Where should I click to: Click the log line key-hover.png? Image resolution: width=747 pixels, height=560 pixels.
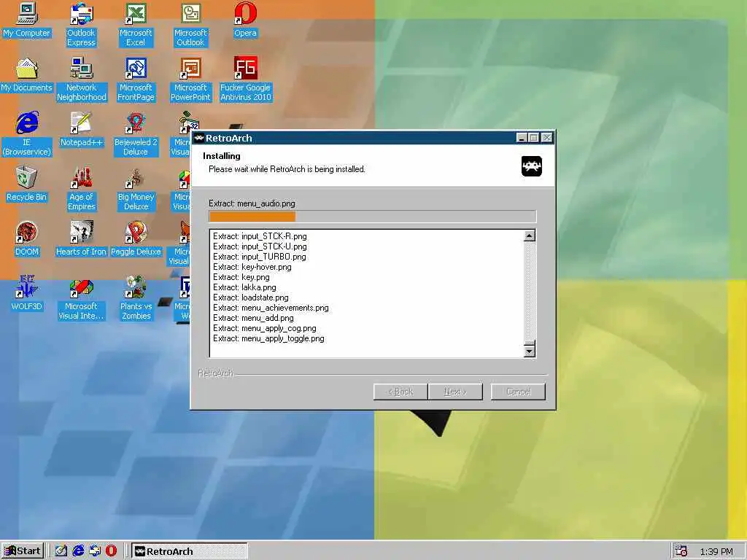coord(252,267)
